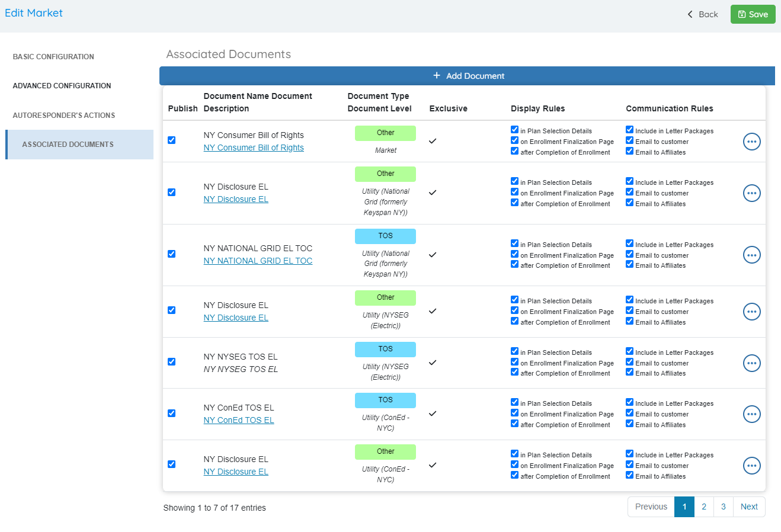Open Advanced Configuration section
Screen dimensions: 781x532
tap(62, 86)
